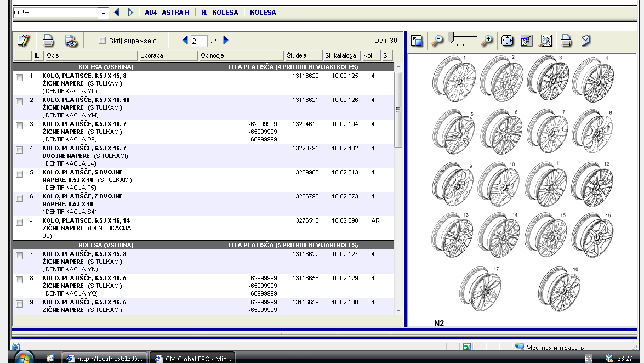Viewport: 644px width, 363px height.
Task: Click the EN language indicator
Action: tap(588, 359)
